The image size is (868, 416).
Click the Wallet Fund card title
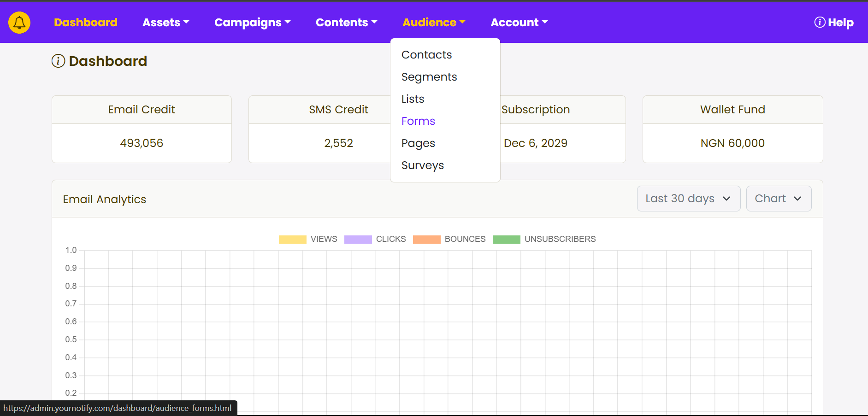pos(732,110)
